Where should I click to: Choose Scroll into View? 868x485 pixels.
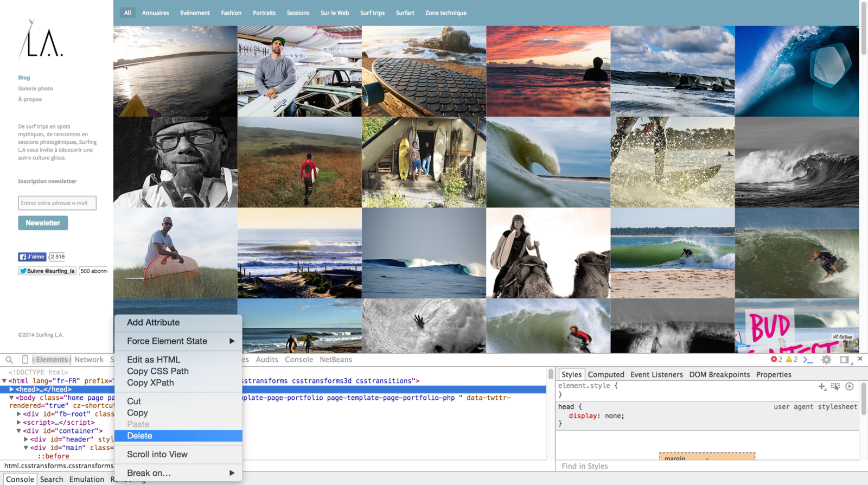tap(178, 455)
